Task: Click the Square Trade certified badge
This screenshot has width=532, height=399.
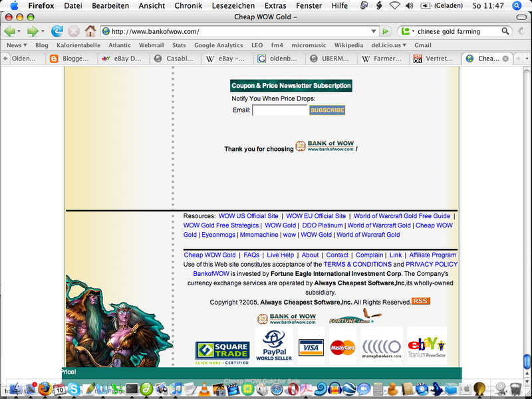Action: pyautogui.click(x=222, y=353)
